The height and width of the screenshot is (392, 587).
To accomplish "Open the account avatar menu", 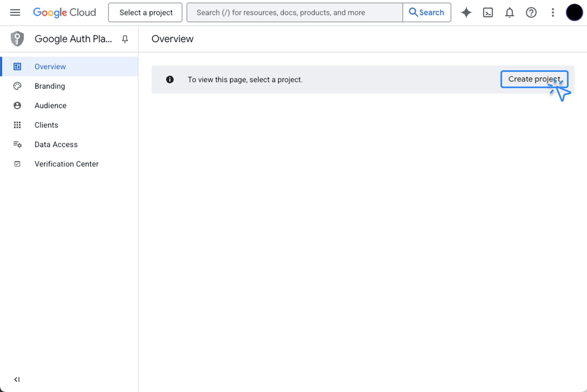I will 574,12.
